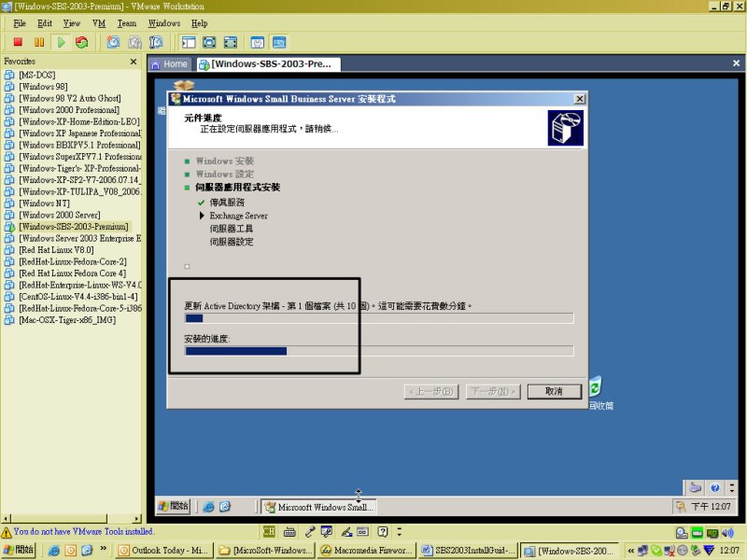Expand host quick launch chevron
Screen dimensions: 747x560
tap(103, 550)
